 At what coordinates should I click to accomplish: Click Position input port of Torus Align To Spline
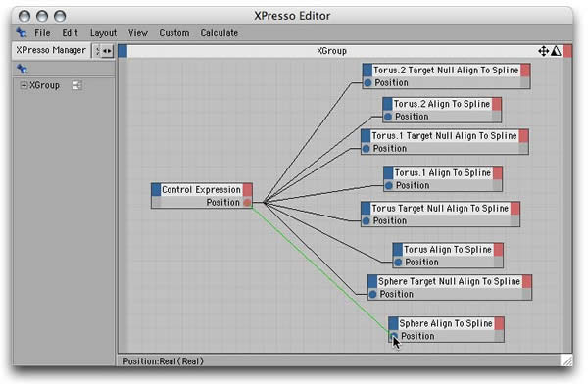(398, 263)
